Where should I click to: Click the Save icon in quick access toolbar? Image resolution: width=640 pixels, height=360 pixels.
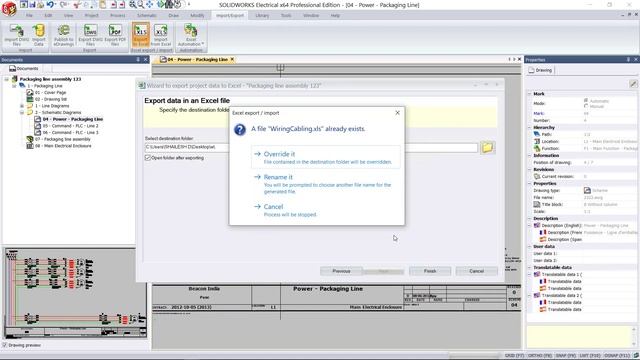(32, 4)
